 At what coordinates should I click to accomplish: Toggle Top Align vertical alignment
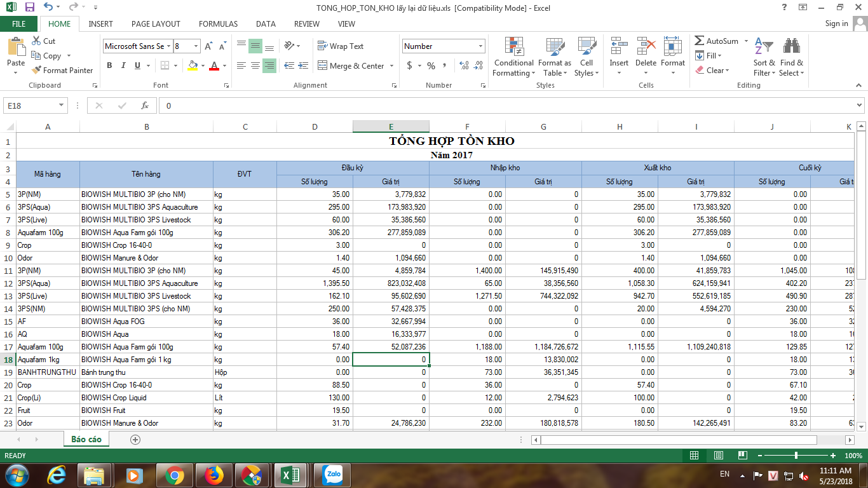point(241,46)
